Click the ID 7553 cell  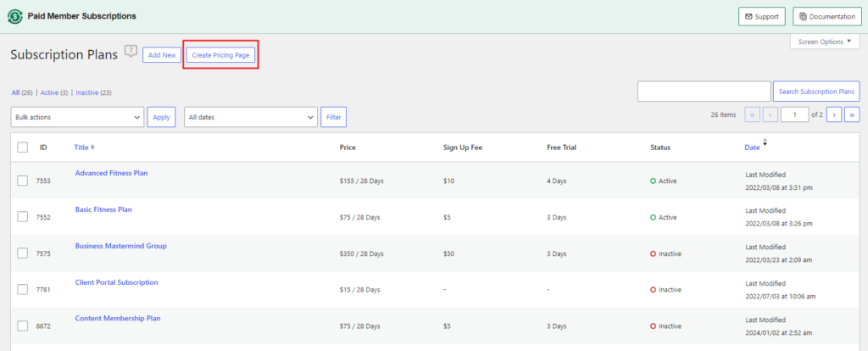[43, 181]
